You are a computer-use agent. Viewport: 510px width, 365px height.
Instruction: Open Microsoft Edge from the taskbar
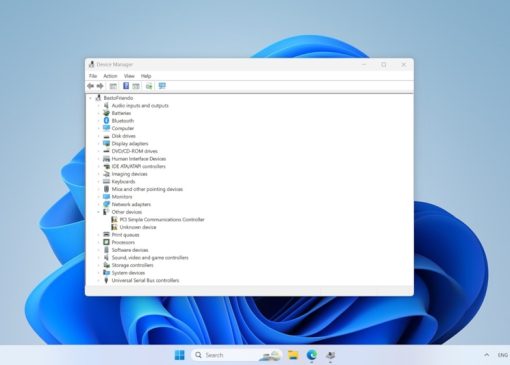coord(312,355)
